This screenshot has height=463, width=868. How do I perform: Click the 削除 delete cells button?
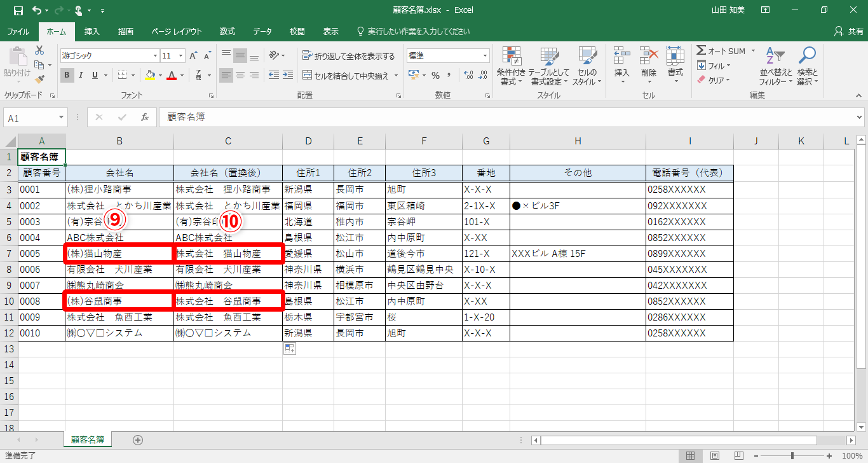point(648,66)
